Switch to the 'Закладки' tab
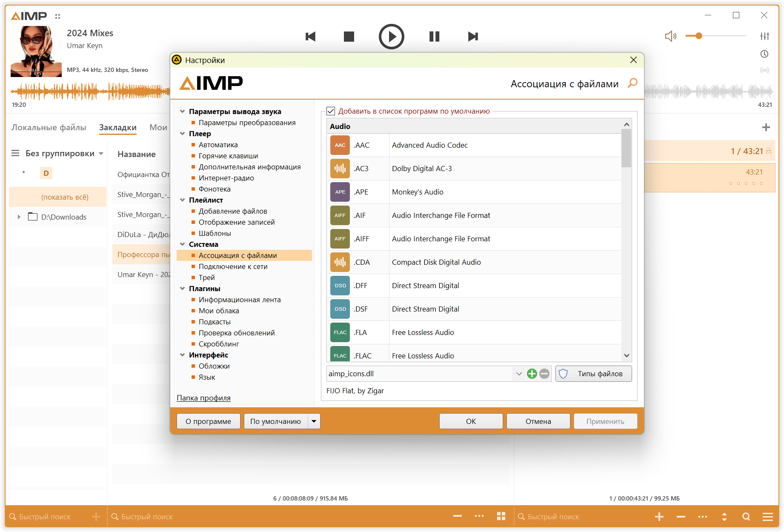This screenshot has width=784, height=532. pos(118,127)
